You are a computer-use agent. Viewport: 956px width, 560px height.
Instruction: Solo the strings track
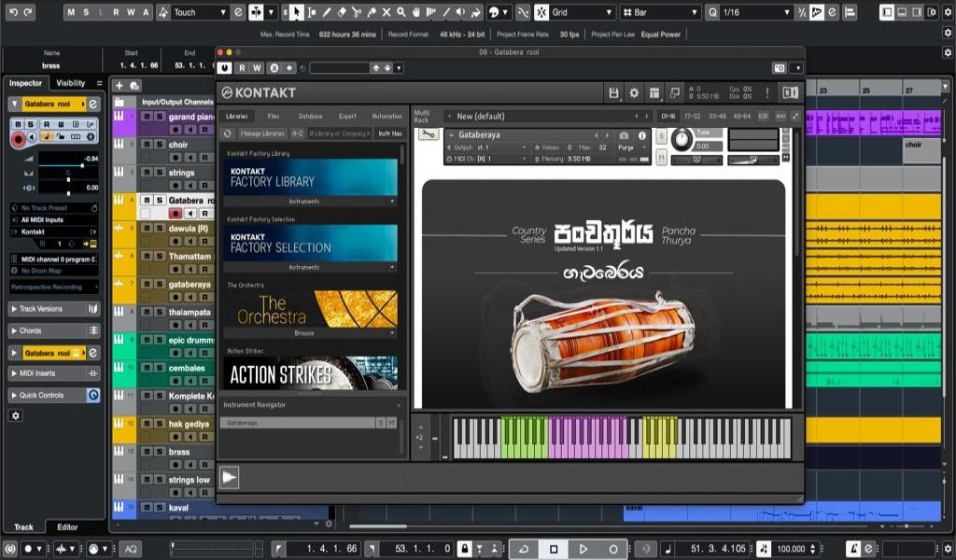click(x=160, y=173)
